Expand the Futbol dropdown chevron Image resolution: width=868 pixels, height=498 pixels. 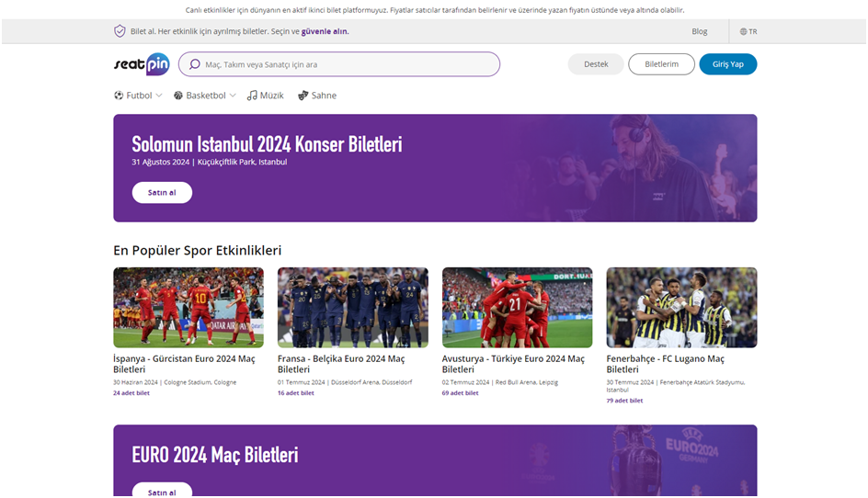[159, 96]
